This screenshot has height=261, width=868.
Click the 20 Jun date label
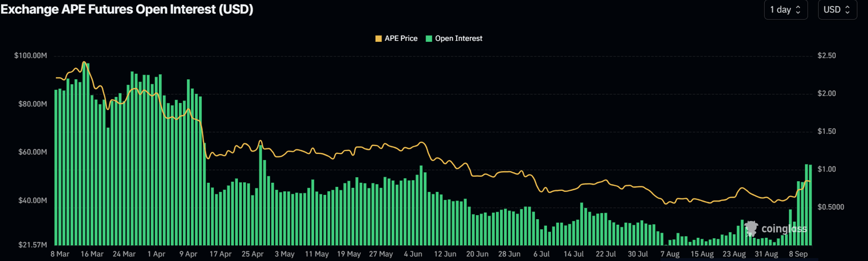tap(476, 254)
